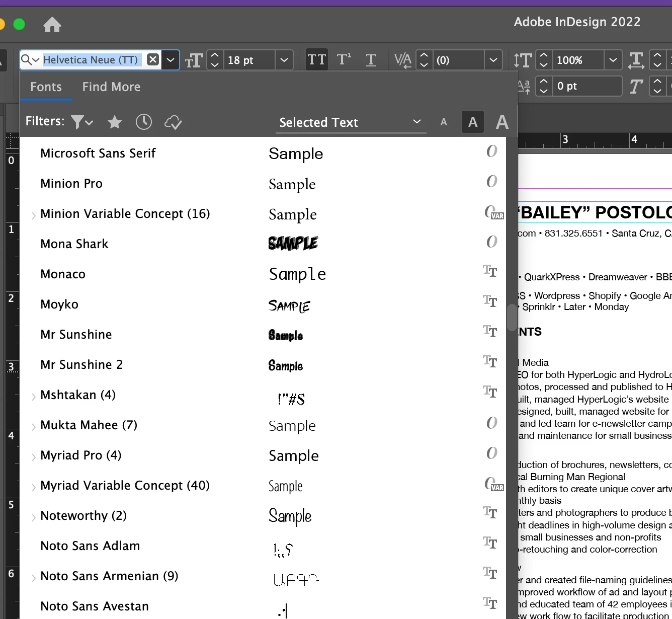This screenshot has width=672, height=619.
Task: Open the 100% vertical scale dropdown
Action: [x=613, y=60]
